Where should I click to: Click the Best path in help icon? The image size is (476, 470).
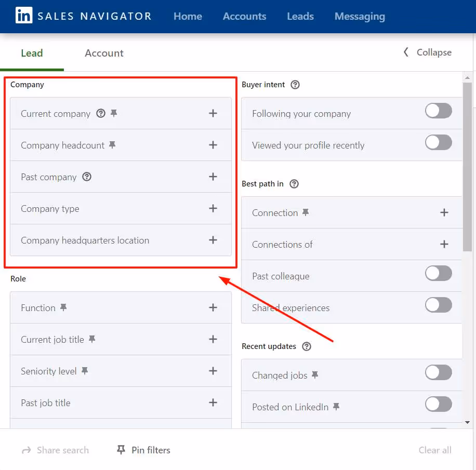(x=294, y=184)
